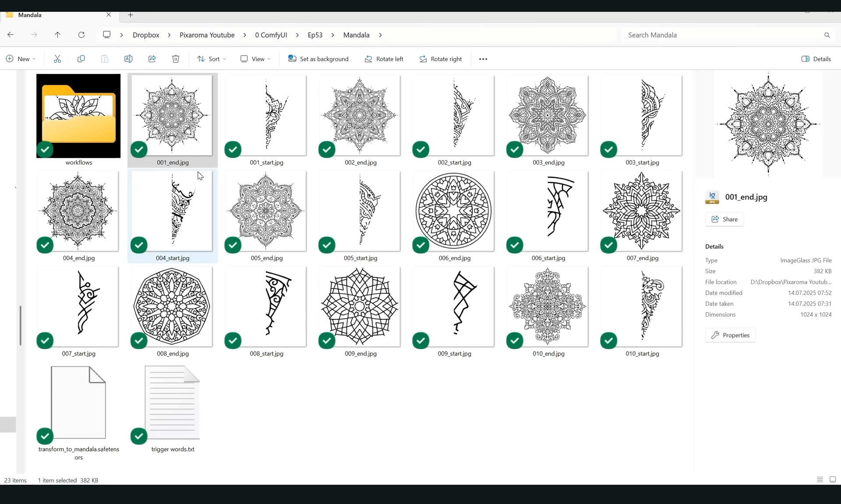Navigate to Ep53 in breadcrumb path
This screenshot has width=841, height=504.
pyautogui.click(x=315, y=35)
